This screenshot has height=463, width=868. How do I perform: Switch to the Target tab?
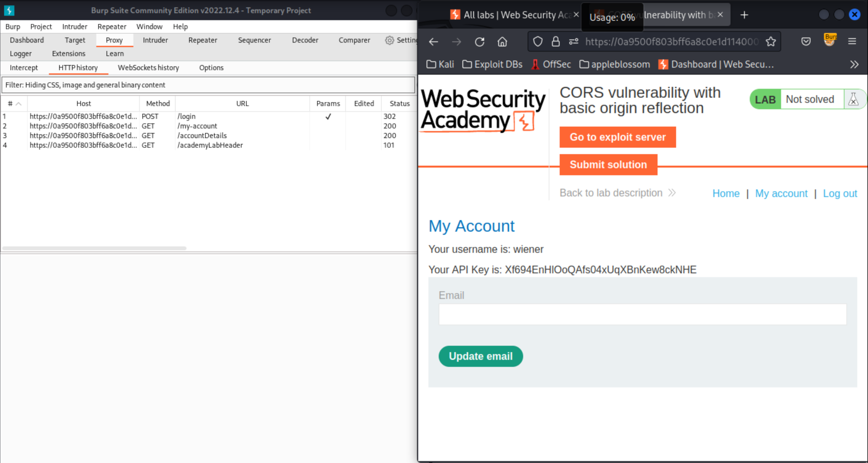pyautogui.click(x=75, y=40)
